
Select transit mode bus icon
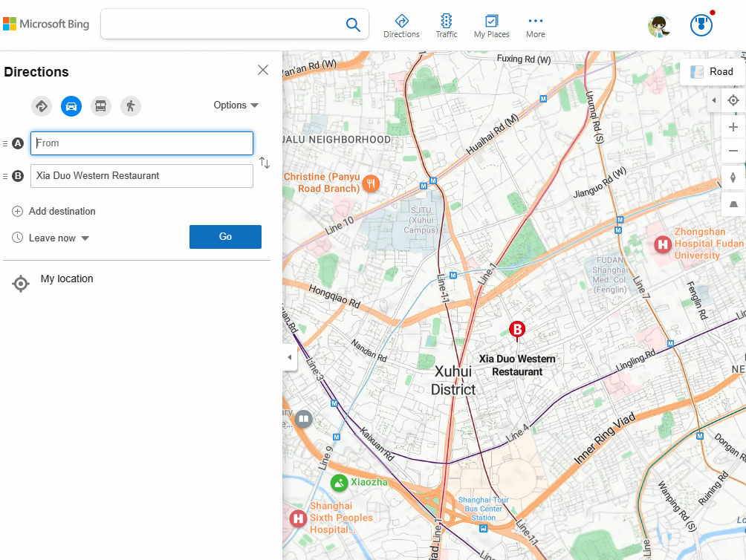pos(101,106)
